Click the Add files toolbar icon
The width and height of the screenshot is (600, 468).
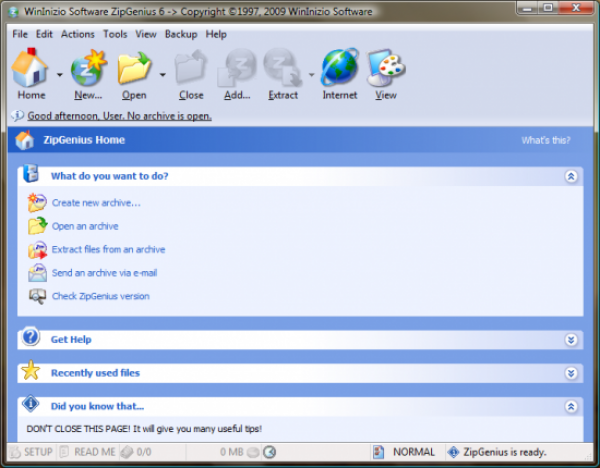237,68
